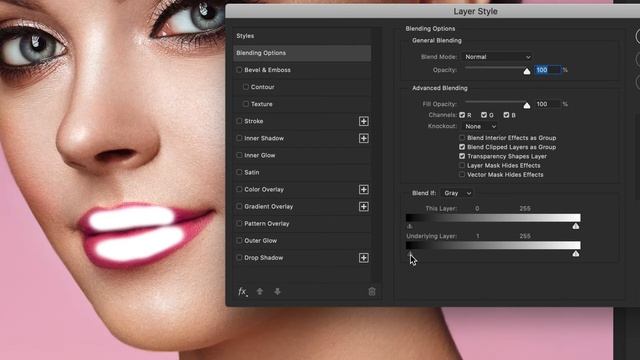Click Underlying Layer black point slider
The width and height of the screenshot is (640, 360).
[410, 253]
